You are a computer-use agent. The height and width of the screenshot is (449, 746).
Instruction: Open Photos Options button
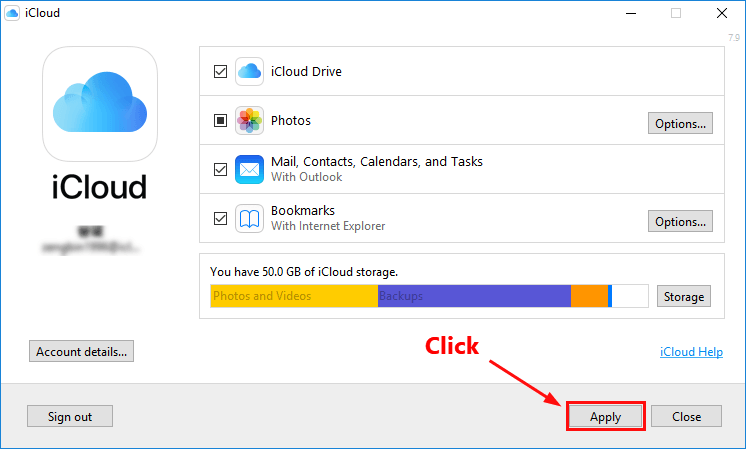click(x=680, y=124)
